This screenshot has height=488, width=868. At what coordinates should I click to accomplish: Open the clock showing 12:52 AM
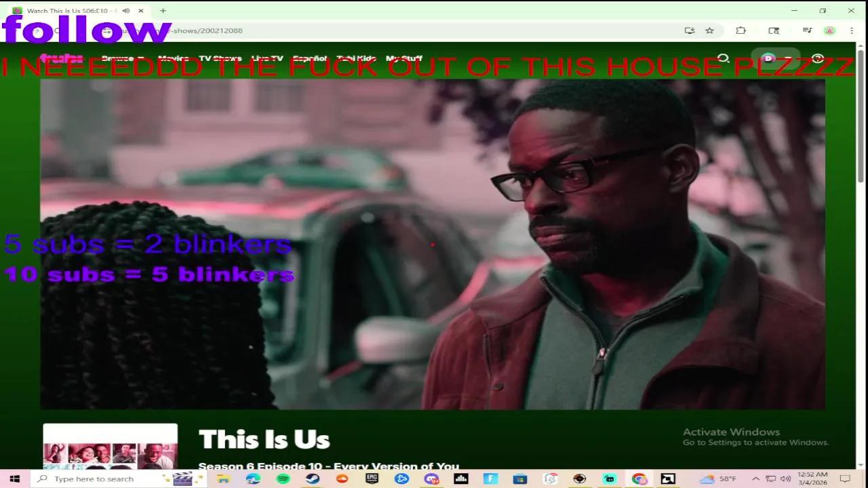813,479
